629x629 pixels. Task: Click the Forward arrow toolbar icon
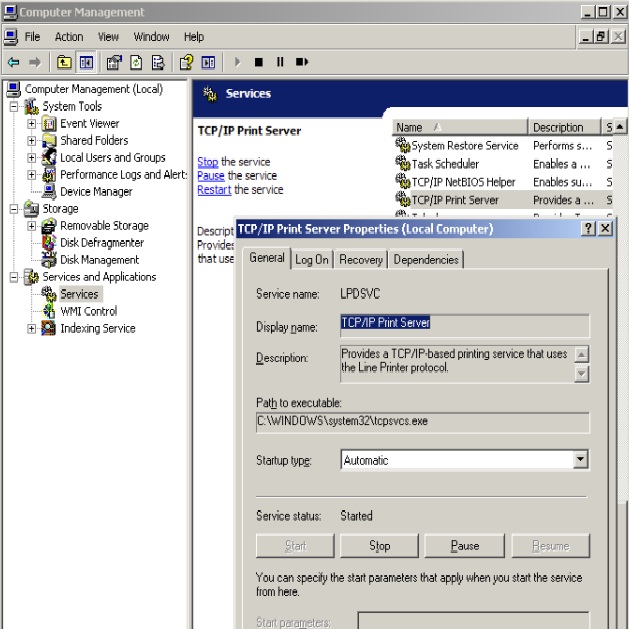pos(35,62)
